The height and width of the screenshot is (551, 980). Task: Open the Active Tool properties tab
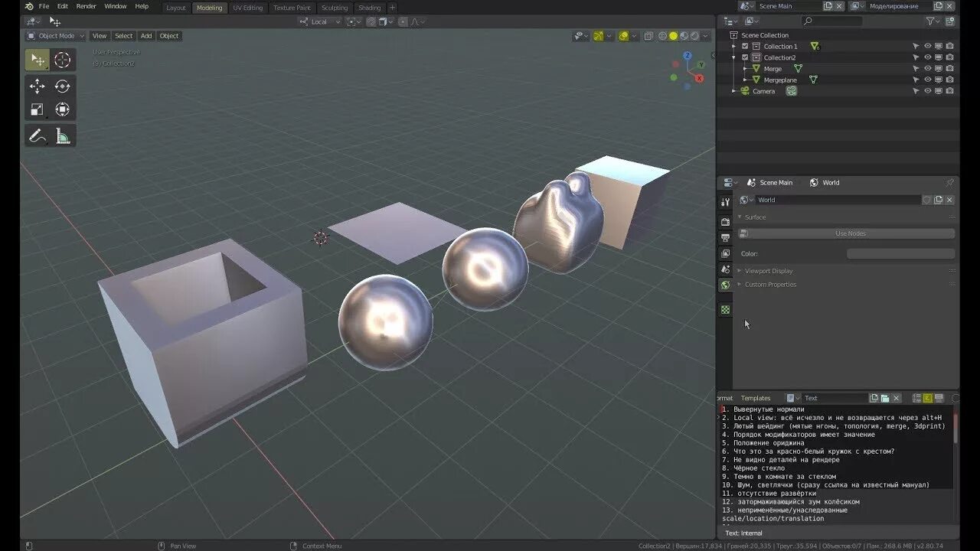pyautogui.click(x=725, y=202)
